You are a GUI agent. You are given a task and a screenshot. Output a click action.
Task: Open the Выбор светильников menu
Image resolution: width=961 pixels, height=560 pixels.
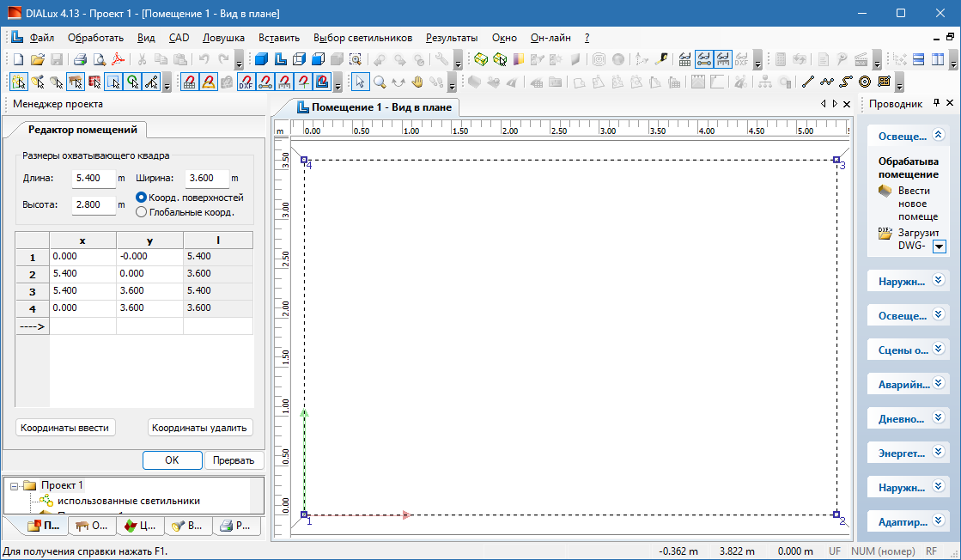pyautogui.click(x=362, y=38)
